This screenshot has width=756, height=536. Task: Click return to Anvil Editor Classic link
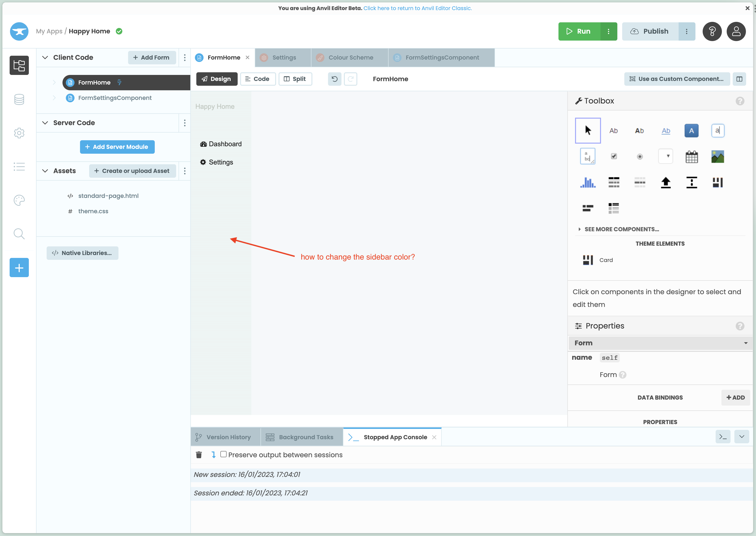417,8
